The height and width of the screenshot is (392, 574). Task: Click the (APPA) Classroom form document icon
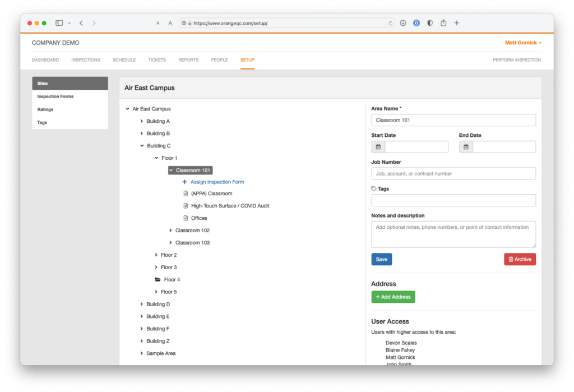click(x=186, y=193)
